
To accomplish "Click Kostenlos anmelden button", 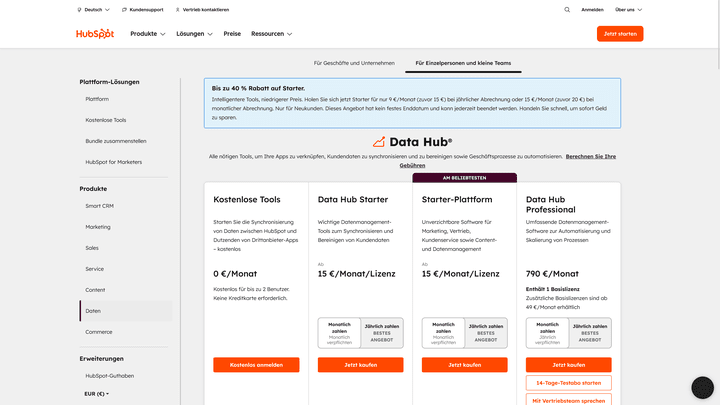I will pyautogui.click(x=256, y=365).
